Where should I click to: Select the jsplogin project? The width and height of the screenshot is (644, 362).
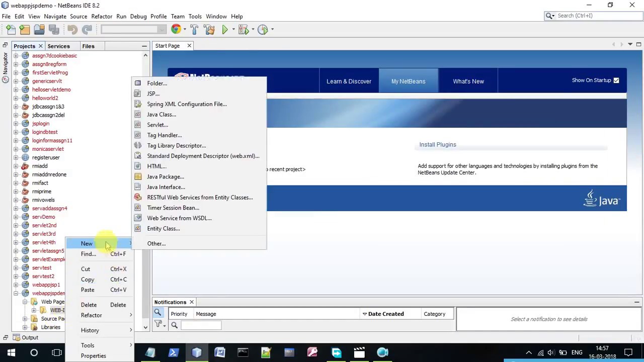coord(41,124)
